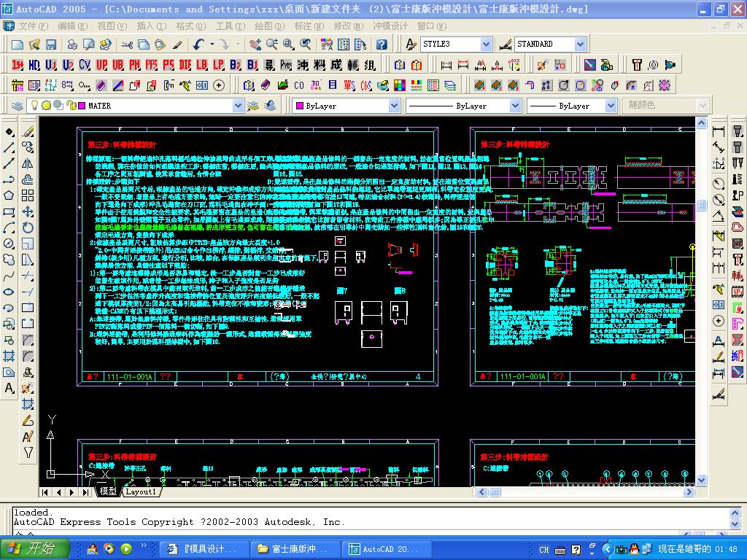747x560 pixels.
Task: Click the magenta ByLayer color swatch
Action: 300,106
